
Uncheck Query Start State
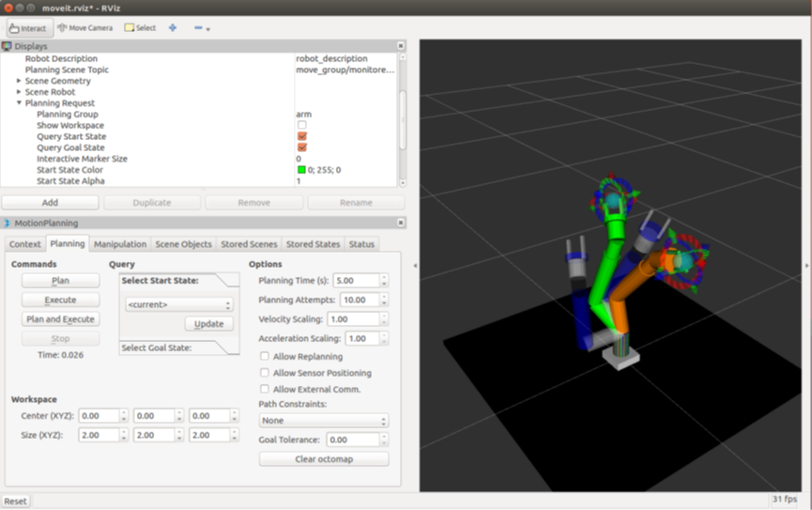pyautogui.click(x=302, y=136)
